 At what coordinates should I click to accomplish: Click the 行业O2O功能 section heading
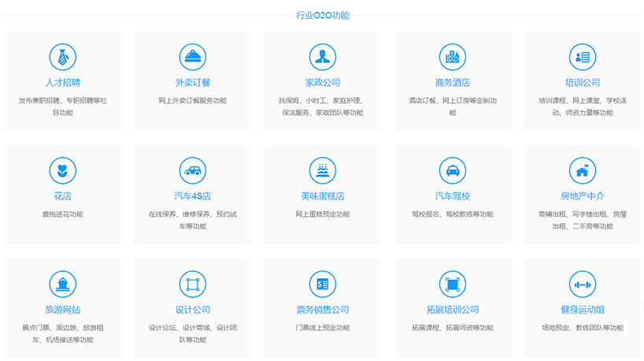click(x=322, y=15)
